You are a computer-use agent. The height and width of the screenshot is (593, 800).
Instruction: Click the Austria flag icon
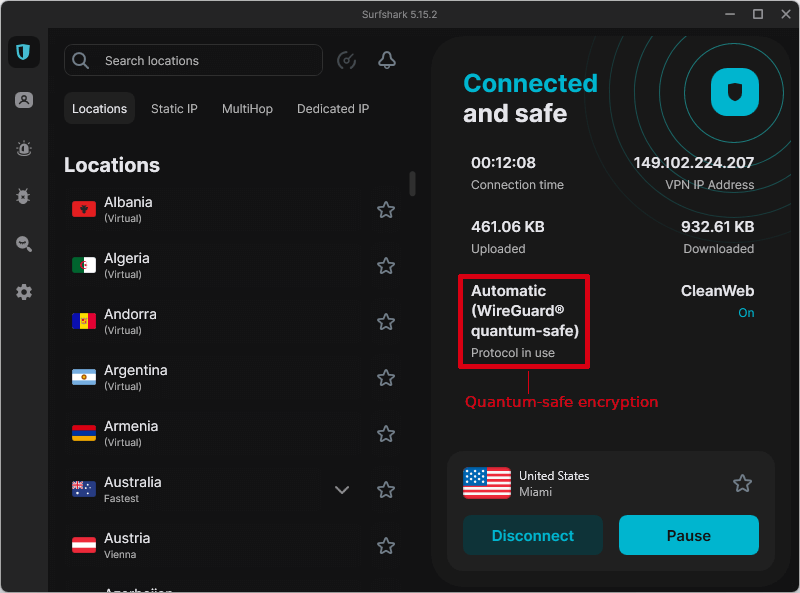pos(84,545)
